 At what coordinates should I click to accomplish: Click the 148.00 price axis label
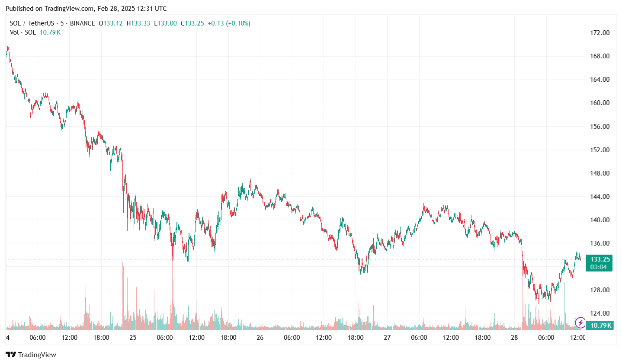click(600, 173)
